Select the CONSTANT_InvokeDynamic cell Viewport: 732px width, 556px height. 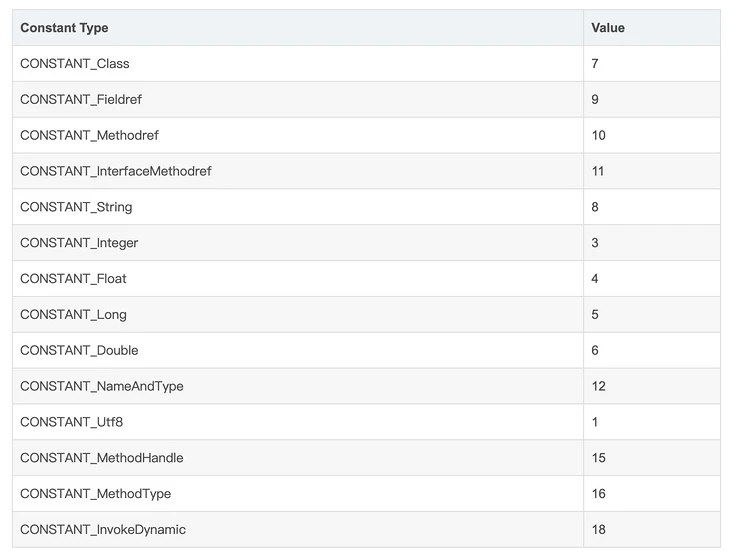[x=103, y=530]
